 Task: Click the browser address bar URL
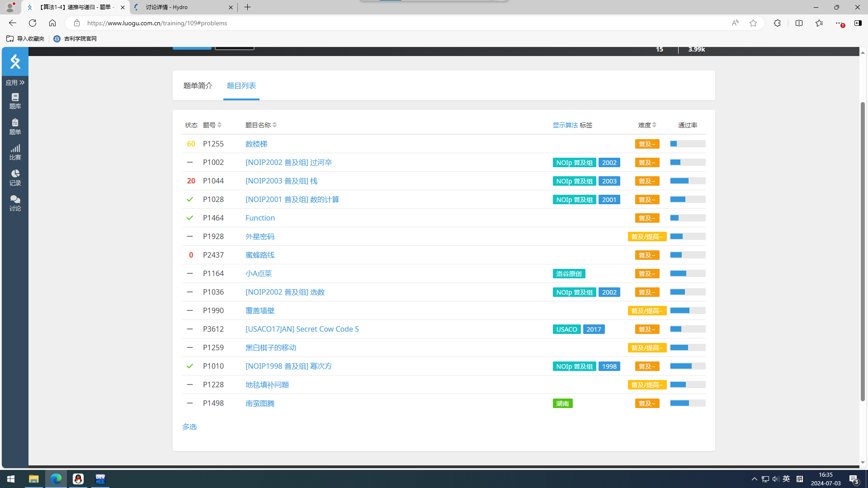pos(157,23)
